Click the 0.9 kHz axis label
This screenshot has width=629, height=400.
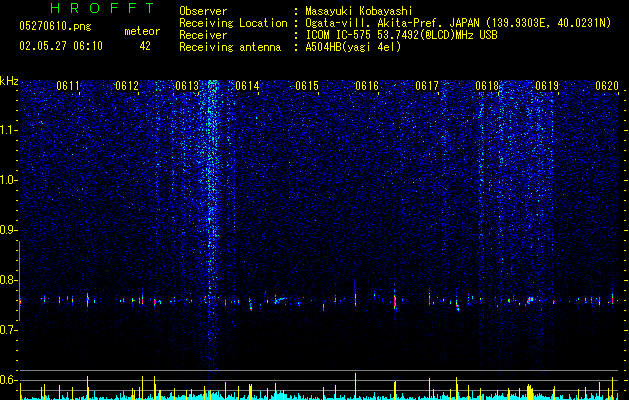(x=9, y=230)
